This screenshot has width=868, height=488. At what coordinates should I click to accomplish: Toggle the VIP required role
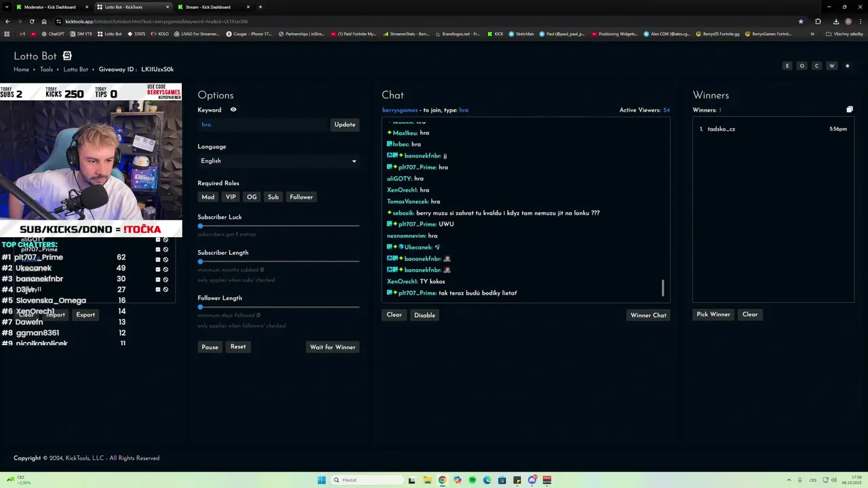231,197
